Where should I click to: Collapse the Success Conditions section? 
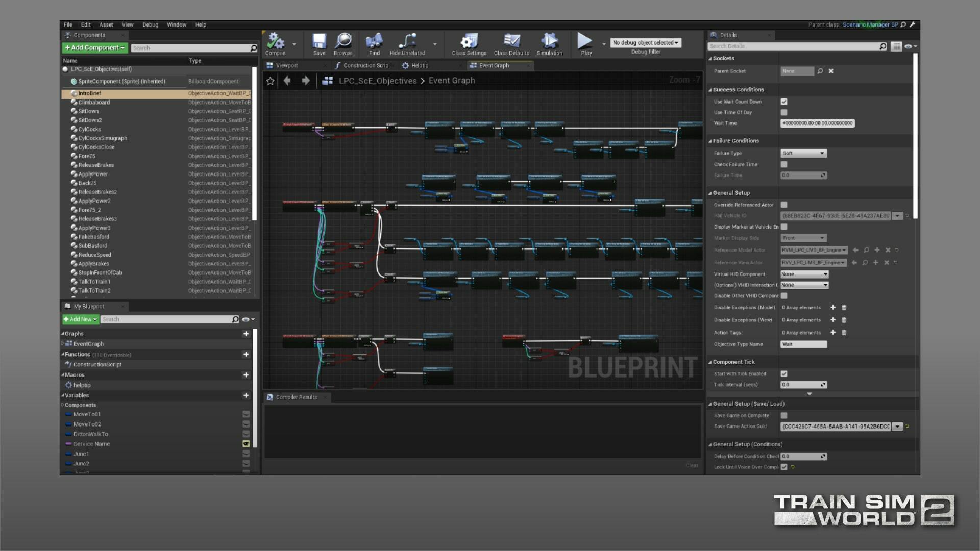tap(710, 90)
